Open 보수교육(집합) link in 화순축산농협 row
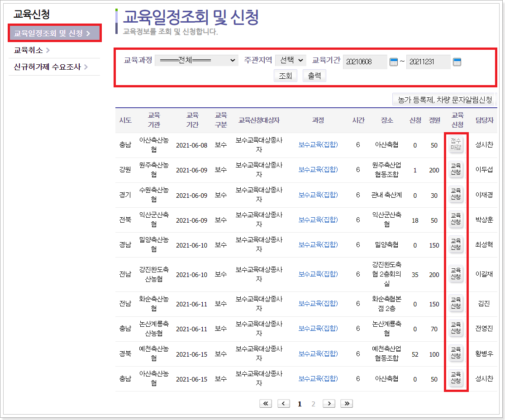505x420 pixels. coord(318,303)
